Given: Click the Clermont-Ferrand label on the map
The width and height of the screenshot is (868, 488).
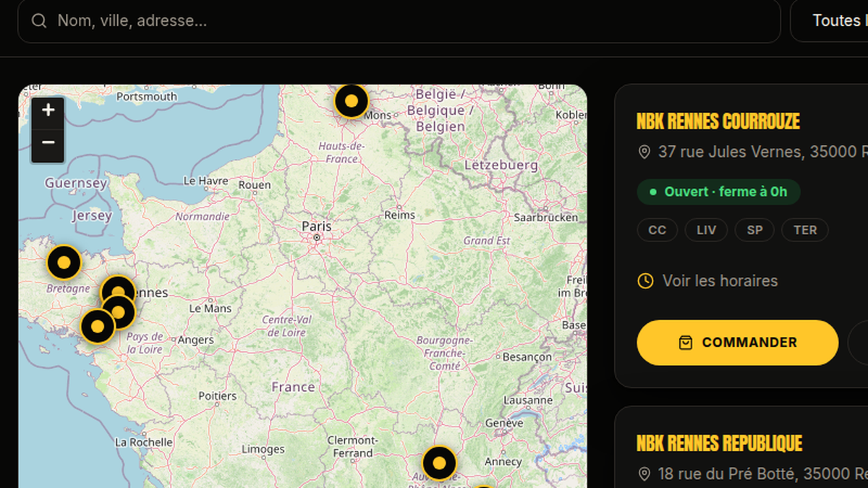Looking at the screenshot, I should pos(352,447).
